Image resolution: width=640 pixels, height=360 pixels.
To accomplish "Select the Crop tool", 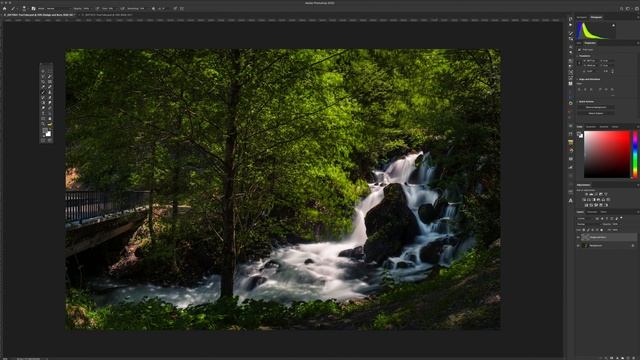I will [43, 82].
